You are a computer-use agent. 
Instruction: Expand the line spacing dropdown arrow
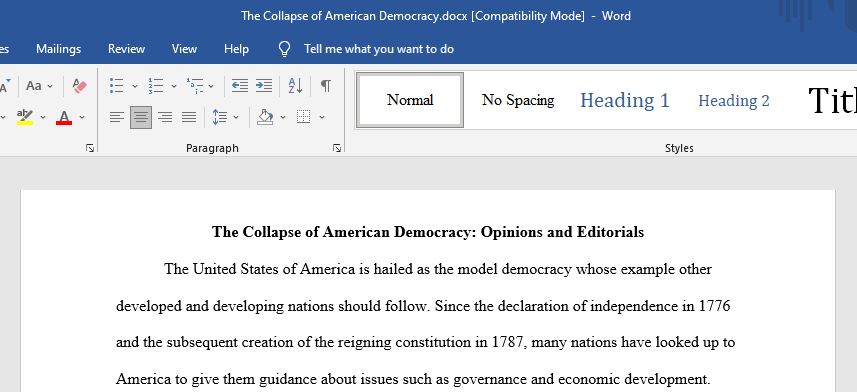tap(236, 117)
